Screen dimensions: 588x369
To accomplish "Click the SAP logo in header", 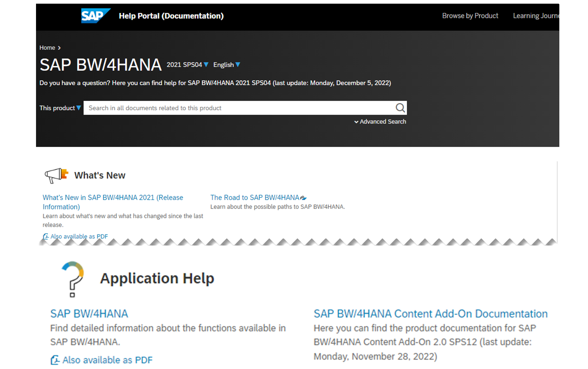I will 96,16.
